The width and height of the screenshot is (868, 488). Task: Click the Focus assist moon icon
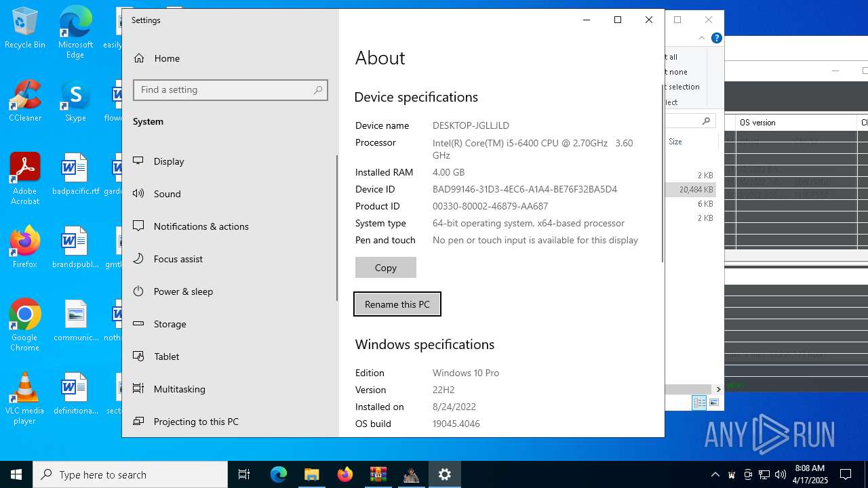tap(138, 258)
